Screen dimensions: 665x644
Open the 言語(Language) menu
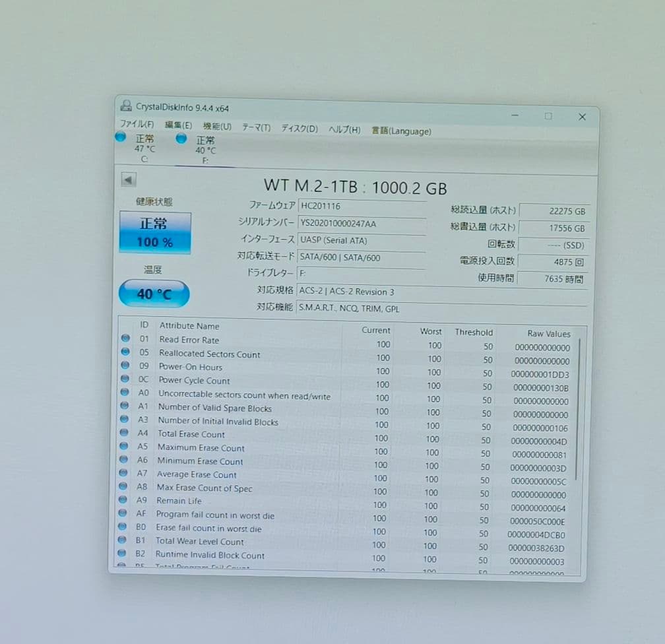pyautogui.click(x=401, y=131)
